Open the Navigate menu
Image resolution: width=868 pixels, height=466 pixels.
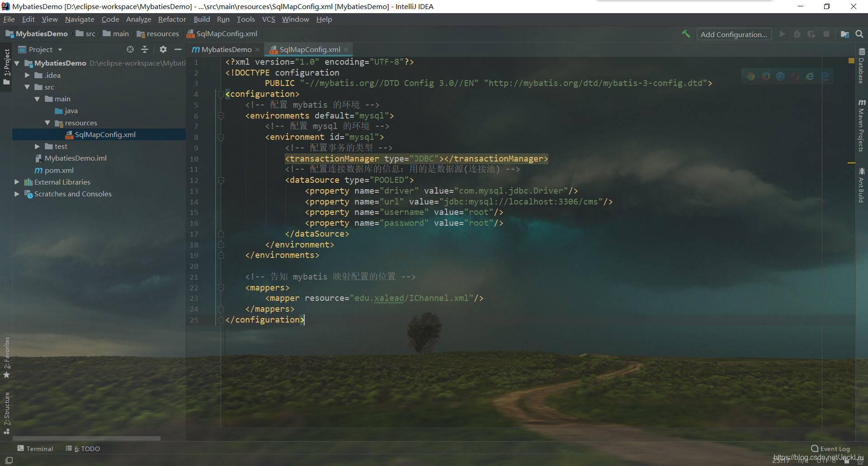click(80, 19)
